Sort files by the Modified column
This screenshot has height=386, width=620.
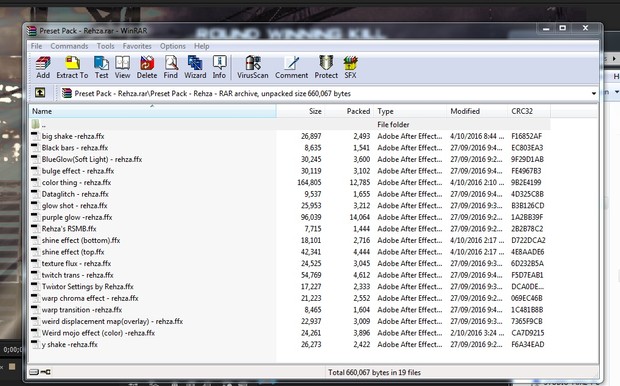pos(477,111)
